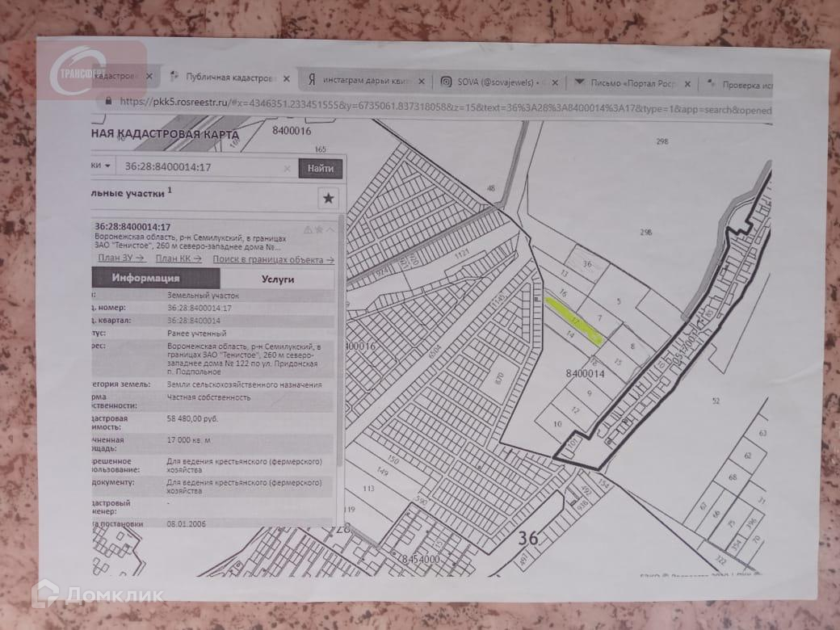The width and height of the screenshot is (840, 630).
Task: Click the 8400014 quarter label on the map
Action: (x=585, y=373)
